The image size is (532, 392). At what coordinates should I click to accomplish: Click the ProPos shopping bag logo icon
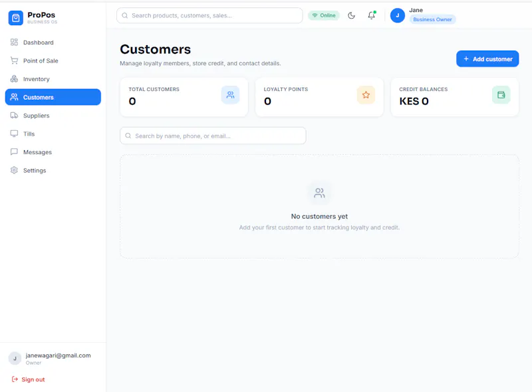click(15, 18)
